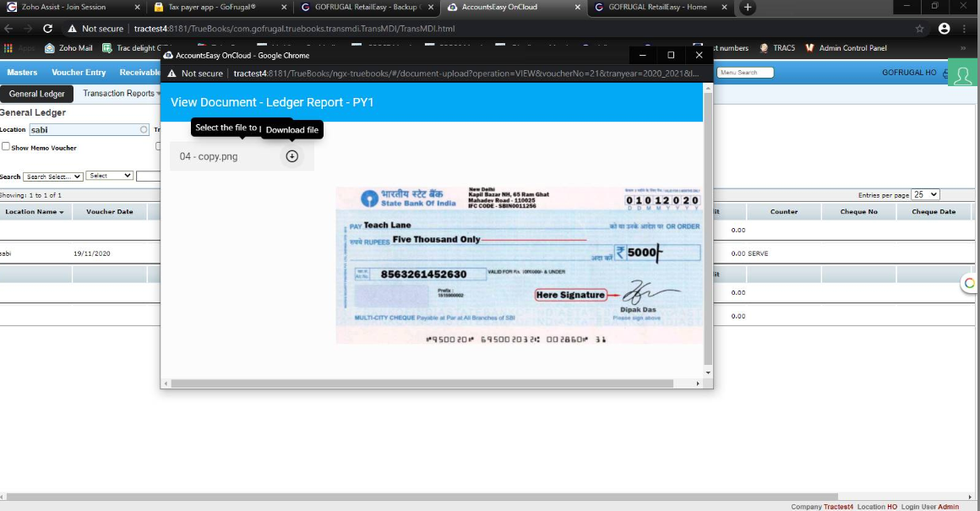980x511 pixels.
Task: Open the Chrome profile account icon
Action: 944,29
